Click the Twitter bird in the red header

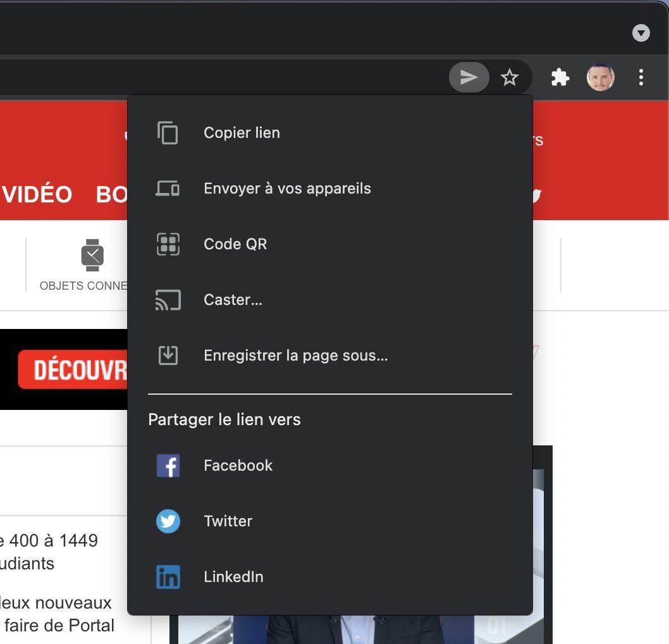pos(537,195)
